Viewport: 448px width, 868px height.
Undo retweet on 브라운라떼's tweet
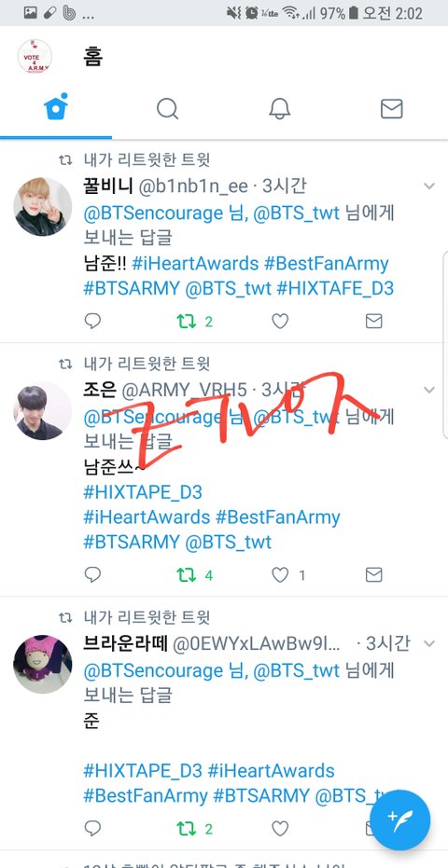pos(187,829)
